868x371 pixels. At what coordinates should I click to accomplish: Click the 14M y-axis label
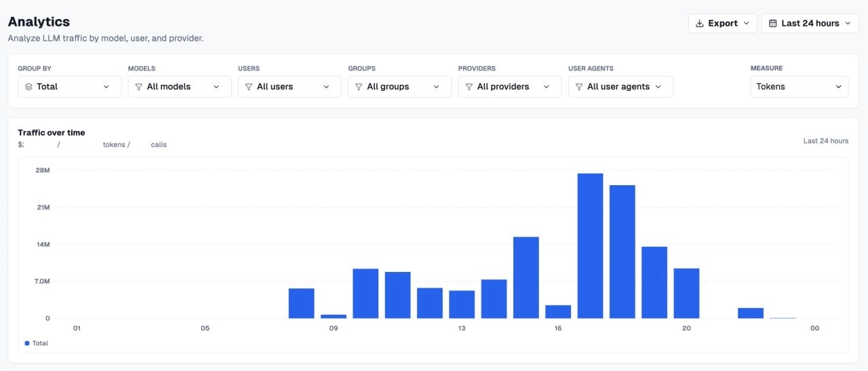[43, 244]
